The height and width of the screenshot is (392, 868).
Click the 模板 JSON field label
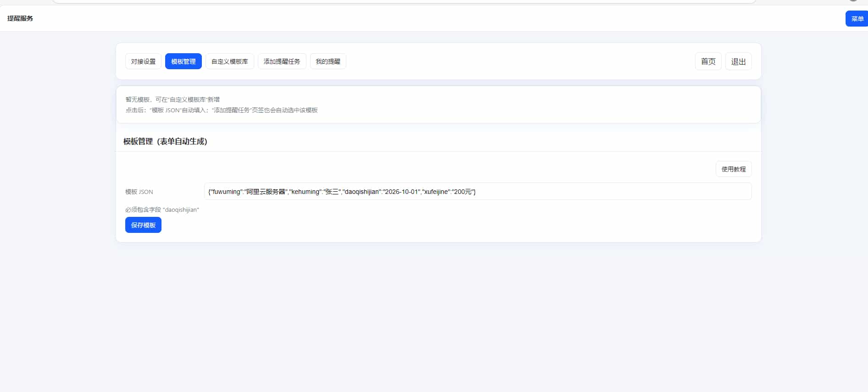pos(139,192)
